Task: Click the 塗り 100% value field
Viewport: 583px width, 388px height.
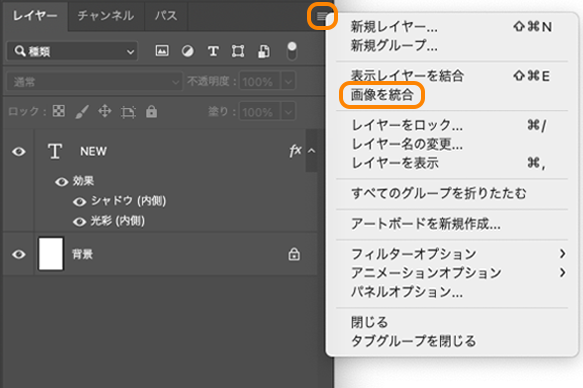Action: (x=260, y=111)
